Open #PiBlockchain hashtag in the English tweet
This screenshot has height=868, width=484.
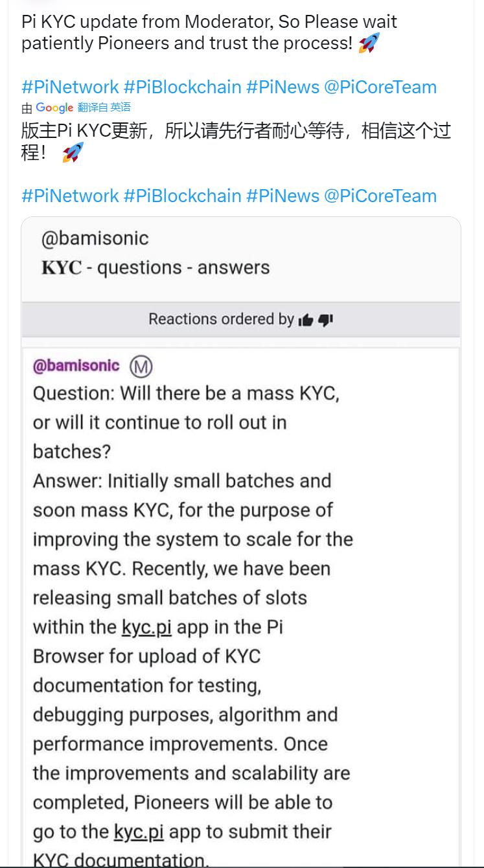(182, 87)
